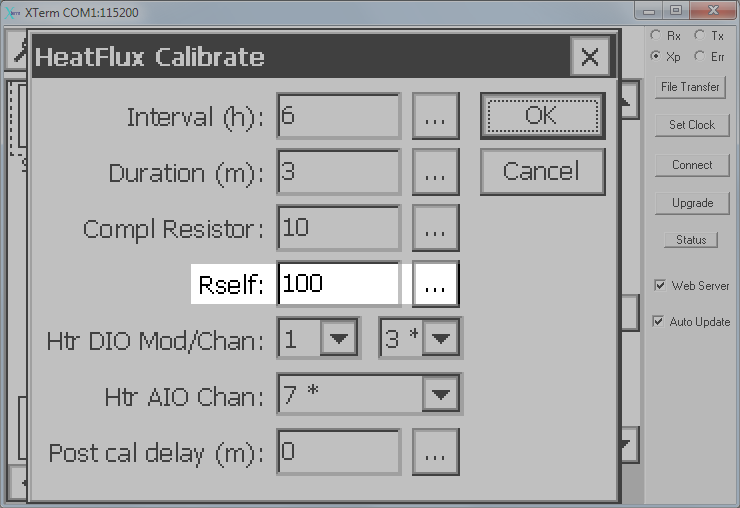Expand the Htr DIO module dropdown
This screenshot has width=740, height=508.
[x=339, y=340]
